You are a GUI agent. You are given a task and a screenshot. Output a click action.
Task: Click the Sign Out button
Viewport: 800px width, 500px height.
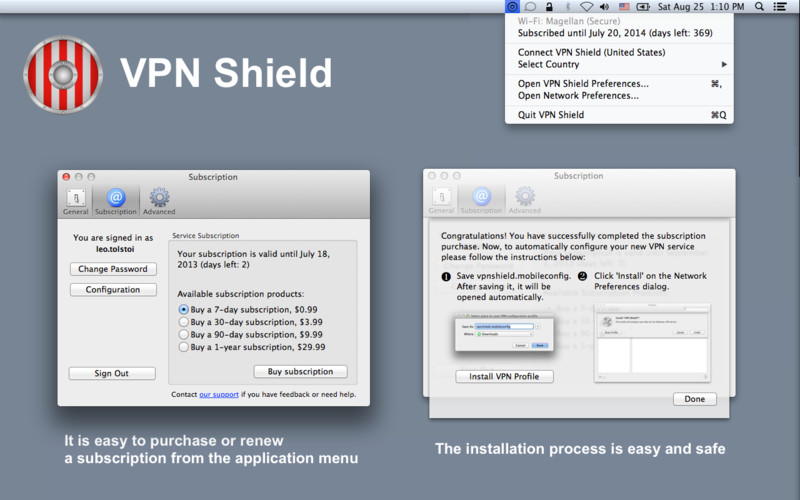pos(112,373)
